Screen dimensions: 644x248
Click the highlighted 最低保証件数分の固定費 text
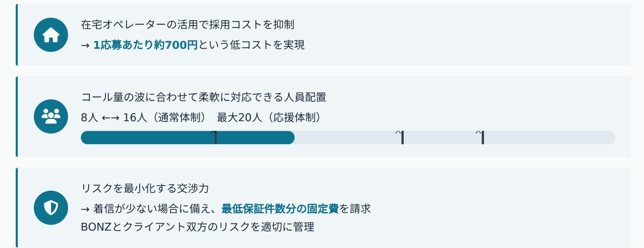tap(280, 209)
